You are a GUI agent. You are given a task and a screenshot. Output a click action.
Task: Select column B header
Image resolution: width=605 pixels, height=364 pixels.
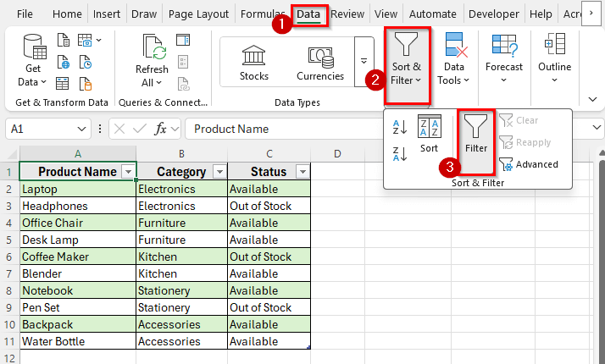(181, 154)
